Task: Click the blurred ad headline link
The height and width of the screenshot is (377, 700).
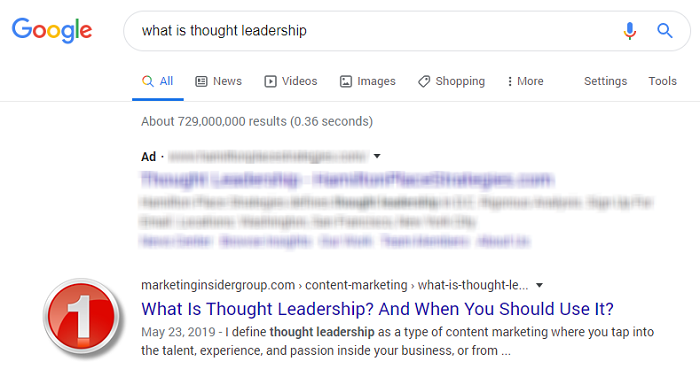Action: 347,180
